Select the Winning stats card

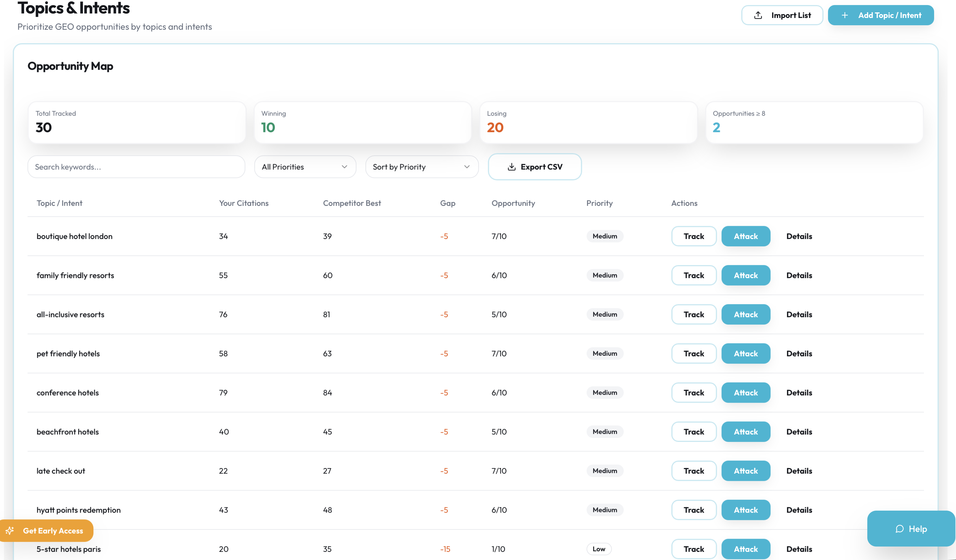click(x=363, y=122)
